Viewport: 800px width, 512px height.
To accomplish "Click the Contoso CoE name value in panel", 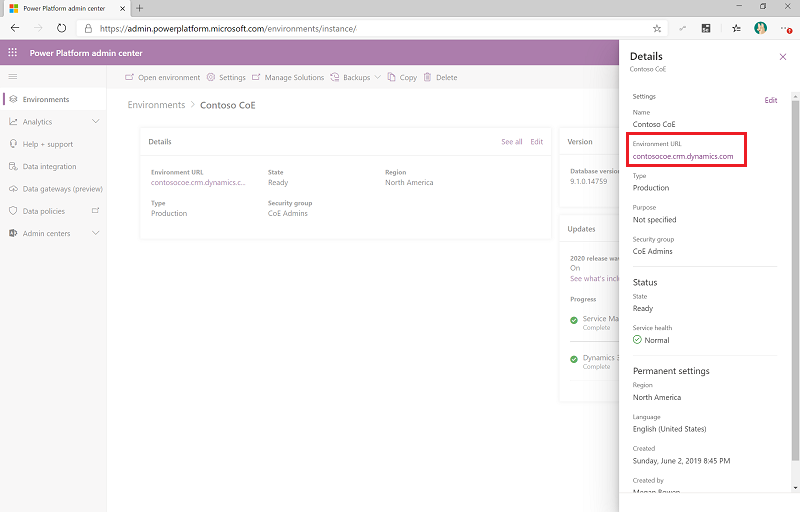I will pyautogui.click(x=654, y=124).
